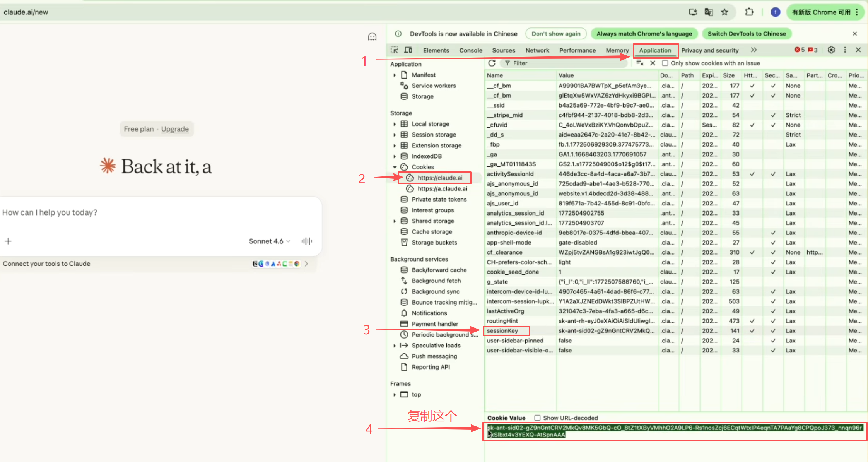Delete selected cookie X icon
The height and width of the screenshot is (462, 868).
coord(653,63)
